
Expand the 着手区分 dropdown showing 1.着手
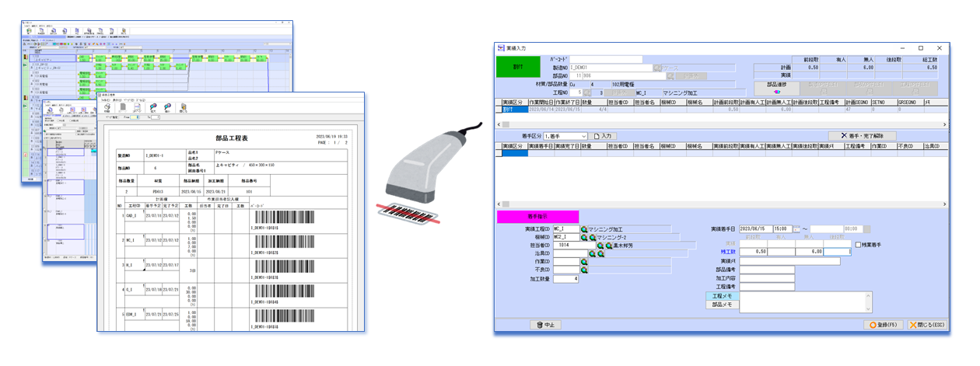585,136
